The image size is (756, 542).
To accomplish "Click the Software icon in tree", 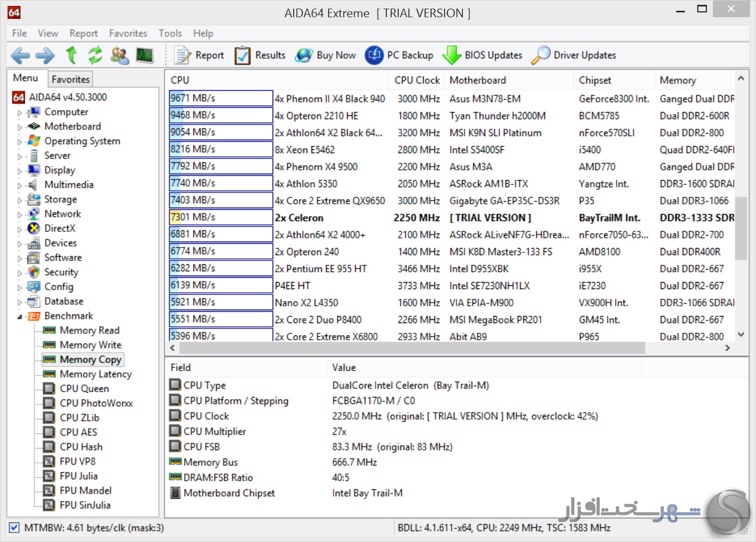I will pyautogui.click(x=34, y=257).
